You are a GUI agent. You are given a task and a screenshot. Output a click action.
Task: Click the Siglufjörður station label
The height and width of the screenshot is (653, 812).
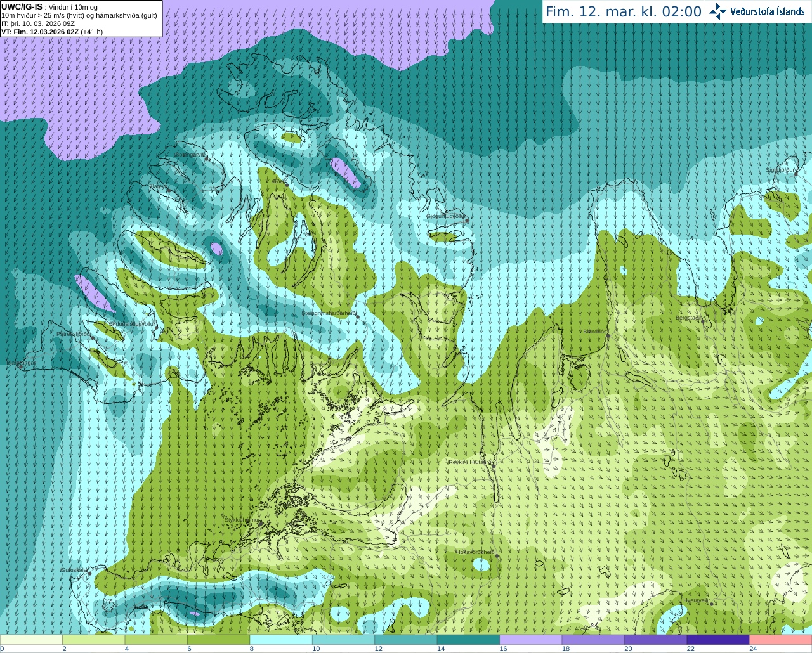[x=780, y=170]
